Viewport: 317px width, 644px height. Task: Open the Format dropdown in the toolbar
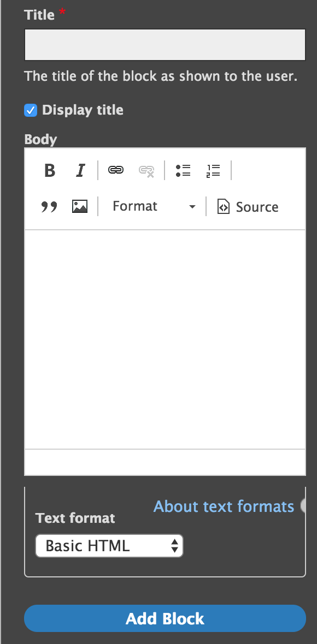point(152,206)
